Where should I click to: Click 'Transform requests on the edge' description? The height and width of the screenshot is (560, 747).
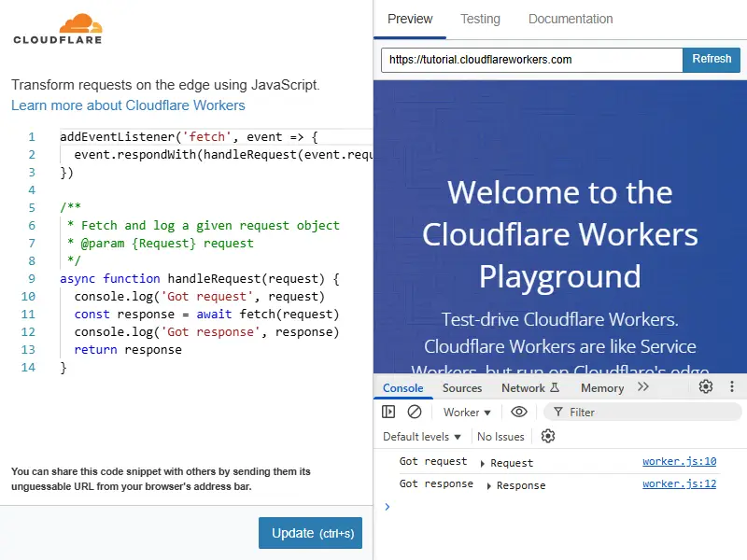tap(165, 85)
